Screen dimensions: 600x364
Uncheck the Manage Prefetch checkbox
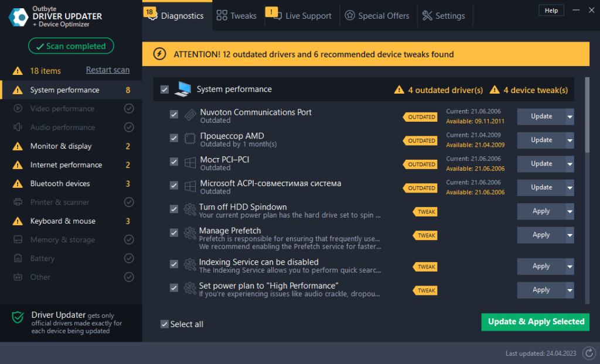click(x=174, y=233)
